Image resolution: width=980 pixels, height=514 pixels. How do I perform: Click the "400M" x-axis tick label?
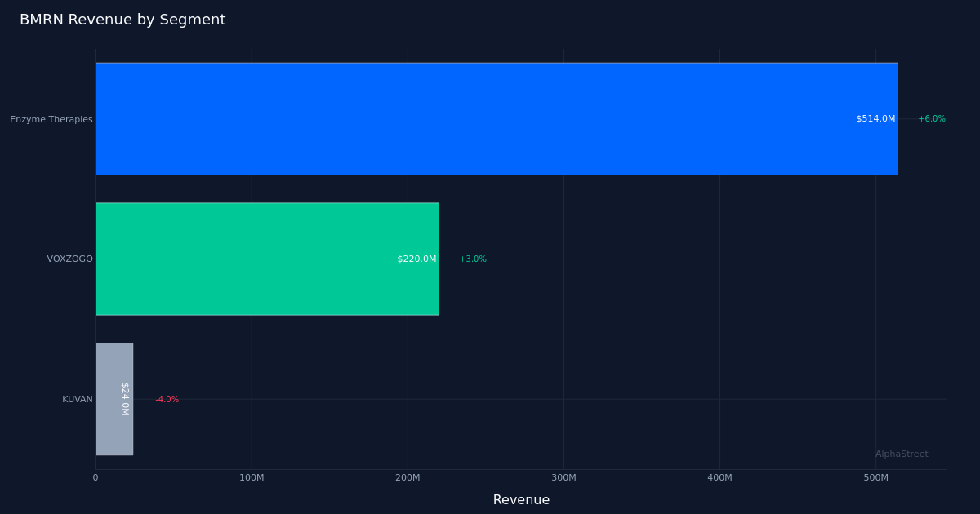(x=719, y=478)
